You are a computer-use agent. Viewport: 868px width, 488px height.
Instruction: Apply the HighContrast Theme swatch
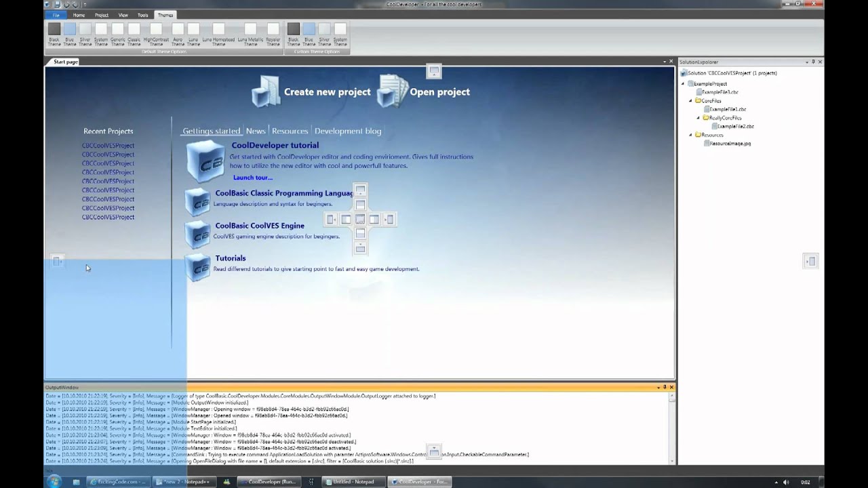156,29
